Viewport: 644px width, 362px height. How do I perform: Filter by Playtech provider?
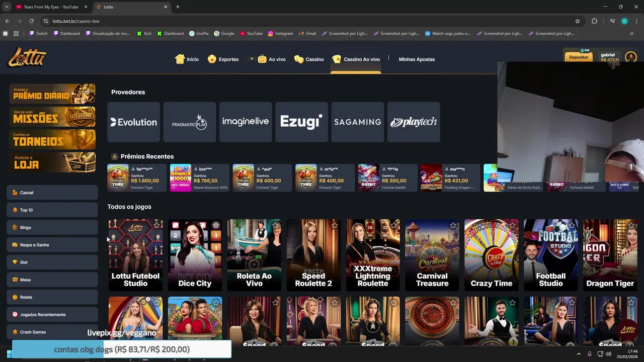tap(414, 122)
